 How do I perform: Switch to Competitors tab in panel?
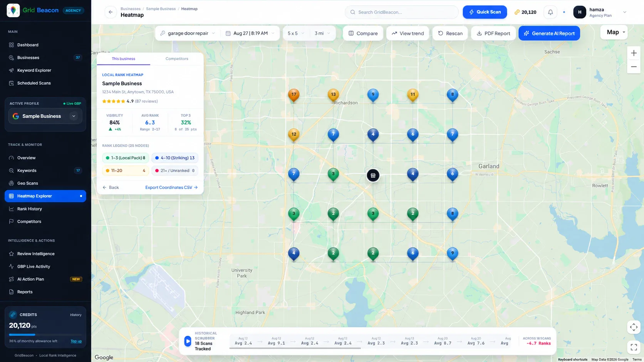pyautogui.click(x=177, y=59)
